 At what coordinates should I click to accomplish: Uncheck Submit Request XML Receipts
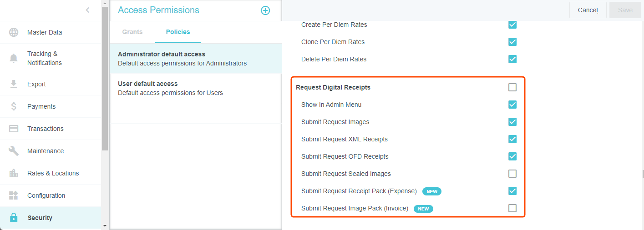[512, 139]
